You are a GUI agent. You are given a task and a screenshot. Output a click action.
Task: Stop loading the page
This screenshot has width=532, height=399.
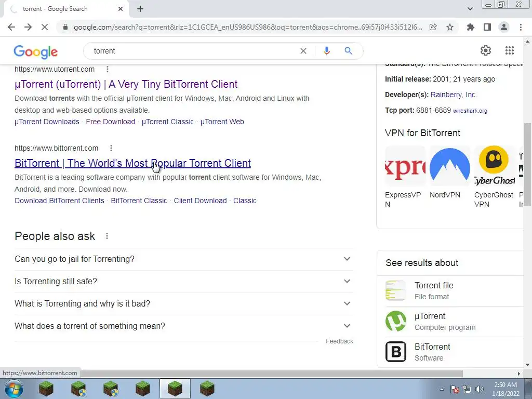coord(45,27)
